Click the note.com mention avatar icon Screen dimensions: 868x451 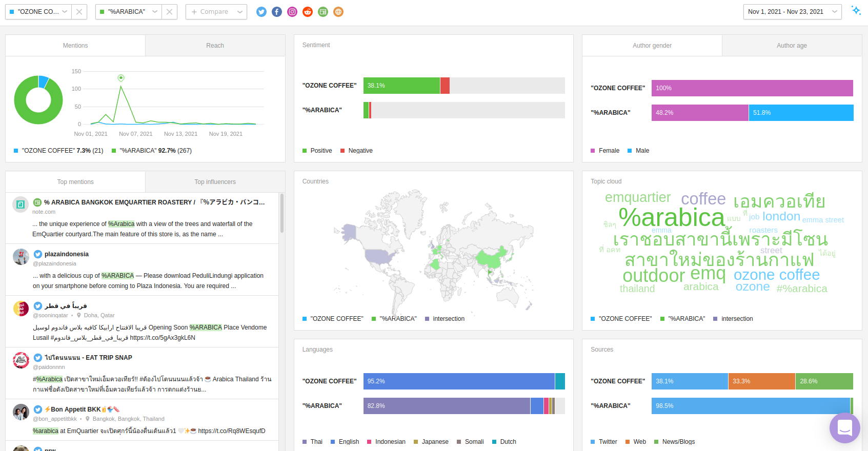(x=21, y=204)
